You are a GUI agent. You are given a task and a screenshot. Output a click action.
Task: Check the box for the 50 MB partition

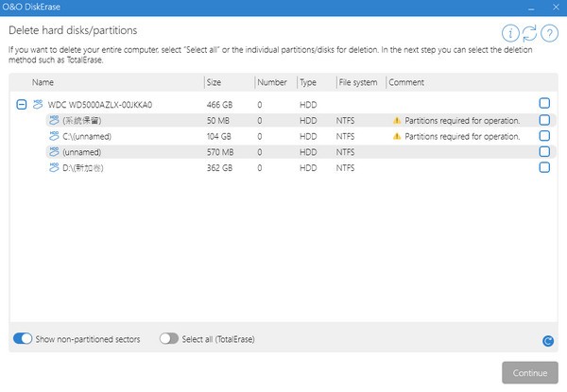[544, 120]
